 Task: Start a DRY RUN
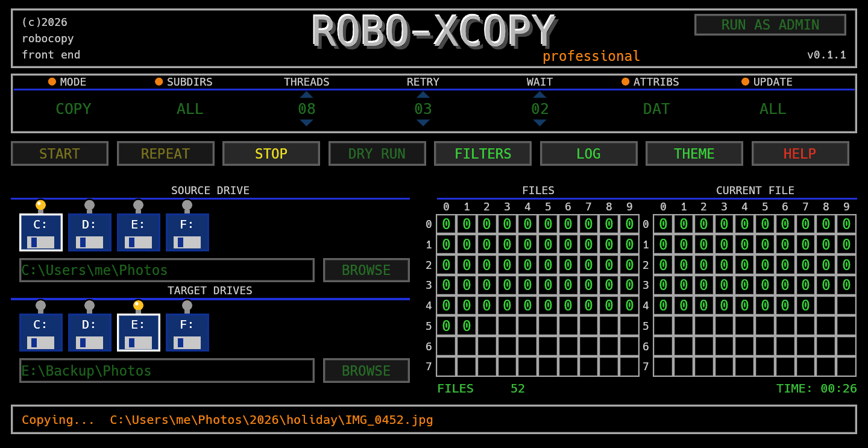point(377,154)
